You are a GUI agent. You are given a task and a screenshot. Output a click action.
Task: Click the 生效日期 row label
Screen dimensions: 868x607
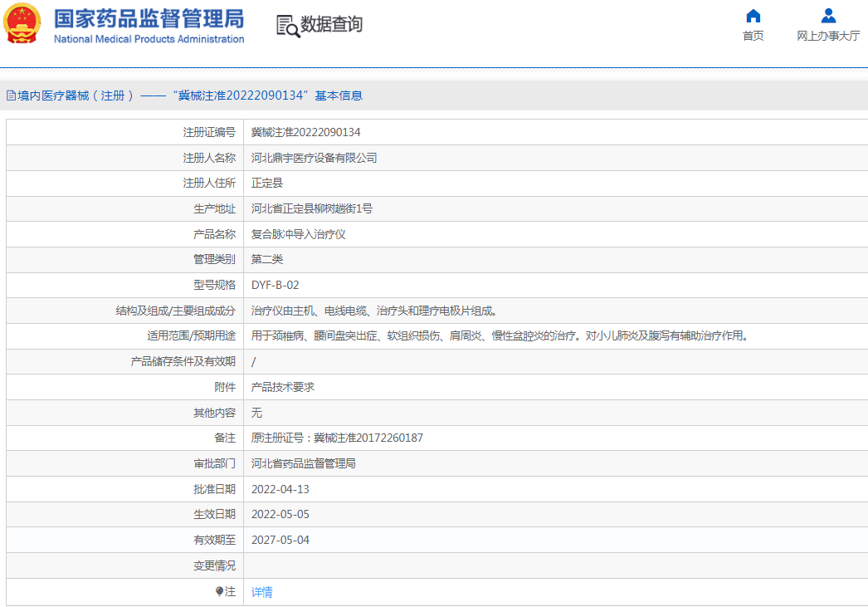(214, 515)
